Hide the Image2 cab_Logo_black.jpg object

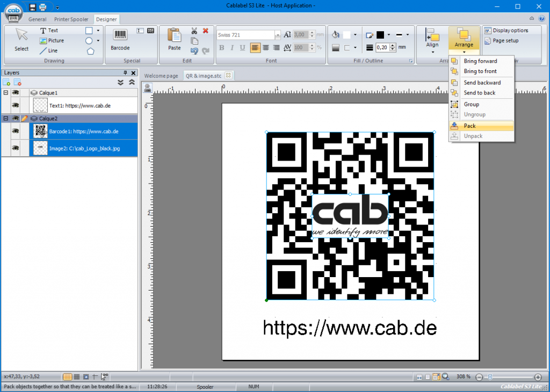[16, 148]
